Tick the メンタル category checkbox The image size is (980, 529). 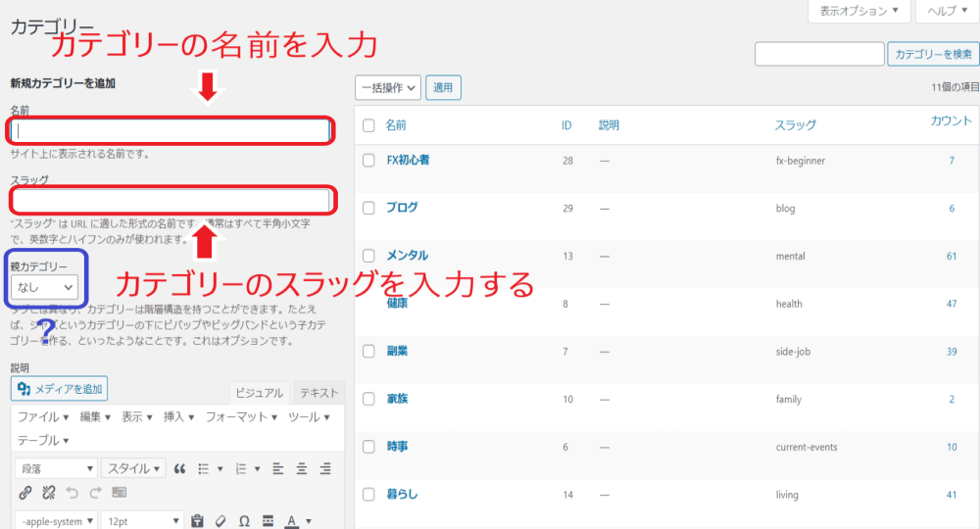coord(368,256)
